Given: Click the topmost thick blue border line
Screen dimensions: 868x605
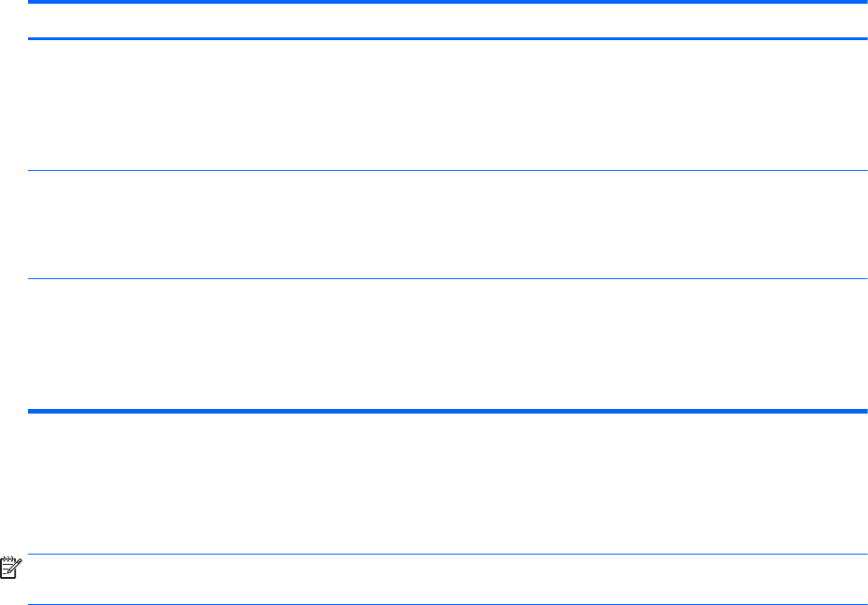Looking at the screenshot, I should pyautogui.click(x=447, y=2).
